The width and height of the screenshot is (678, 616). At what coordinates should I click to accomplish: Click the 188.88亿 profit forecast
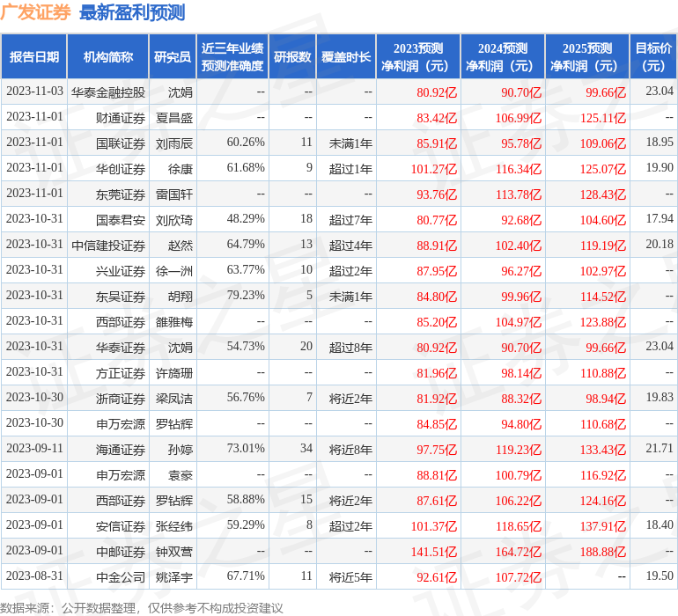(603, 552)
